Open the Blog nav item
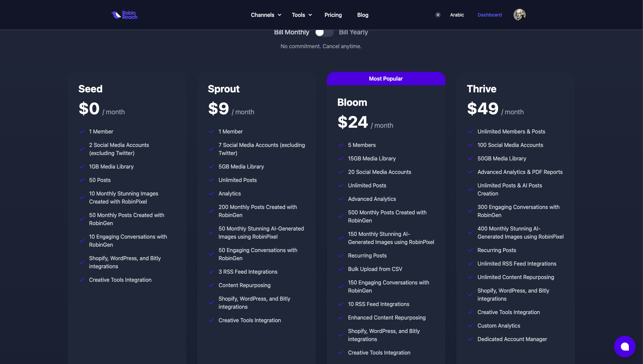 click(x=363, y=15)
